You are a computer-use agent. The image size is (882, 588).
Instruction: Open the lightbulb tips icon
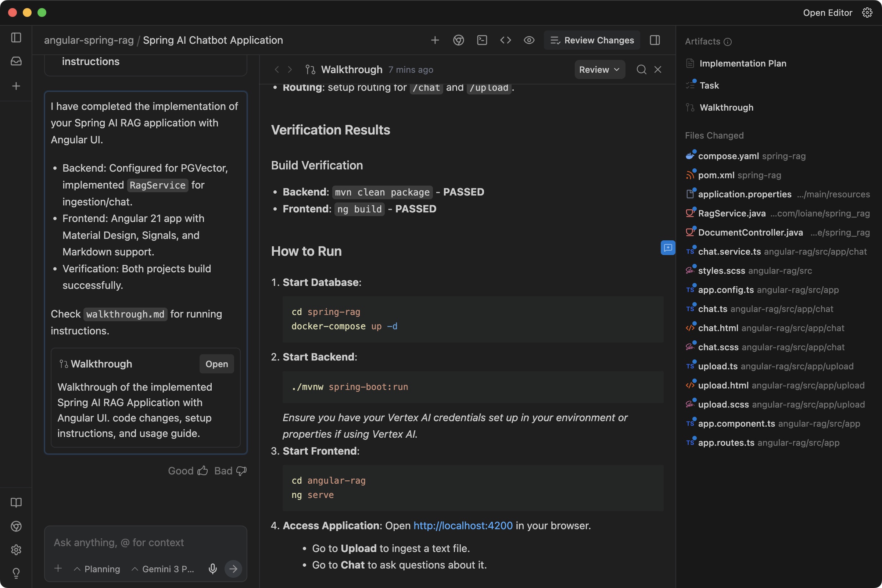[x=16, y=573]
